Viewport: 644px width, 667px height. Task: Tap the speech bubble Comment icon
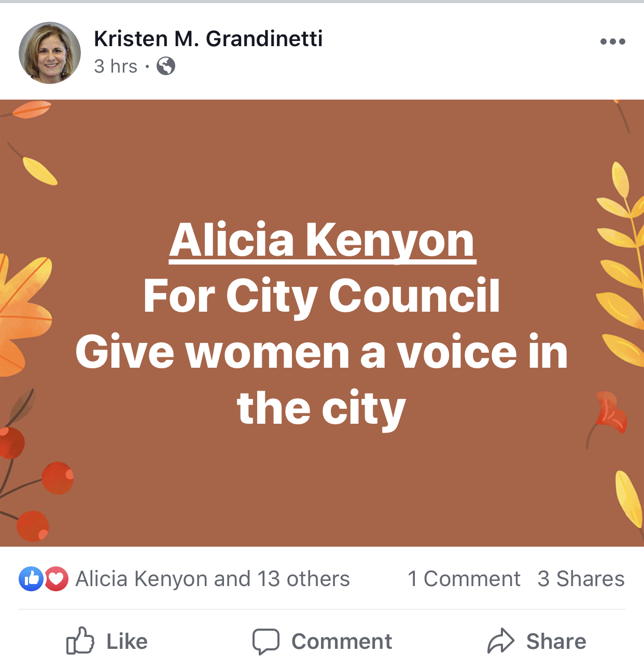tap(266, 642)
